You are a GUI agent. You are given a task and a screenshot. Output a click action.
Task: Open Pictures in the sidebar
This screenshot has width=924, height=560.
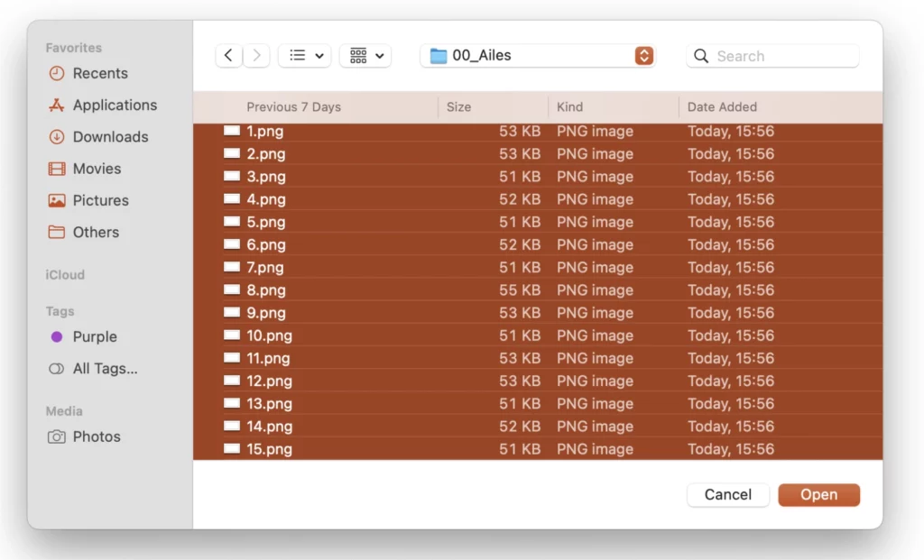coord(88,200)
